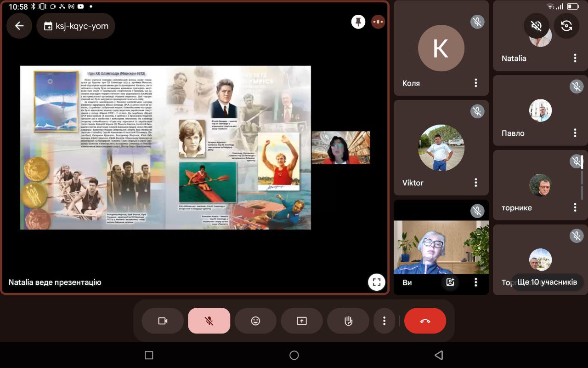
Task: Enter fullscreen for the shared presentation
Action: point(376,282)
